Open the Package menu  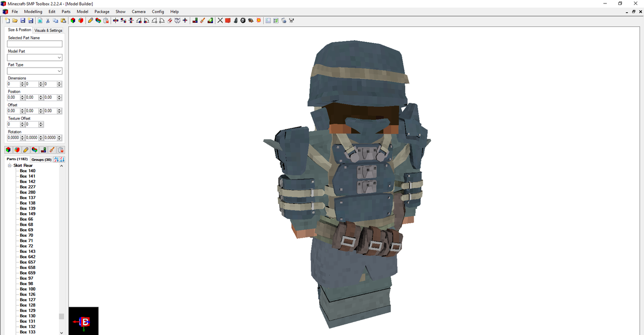pos(102,12)
